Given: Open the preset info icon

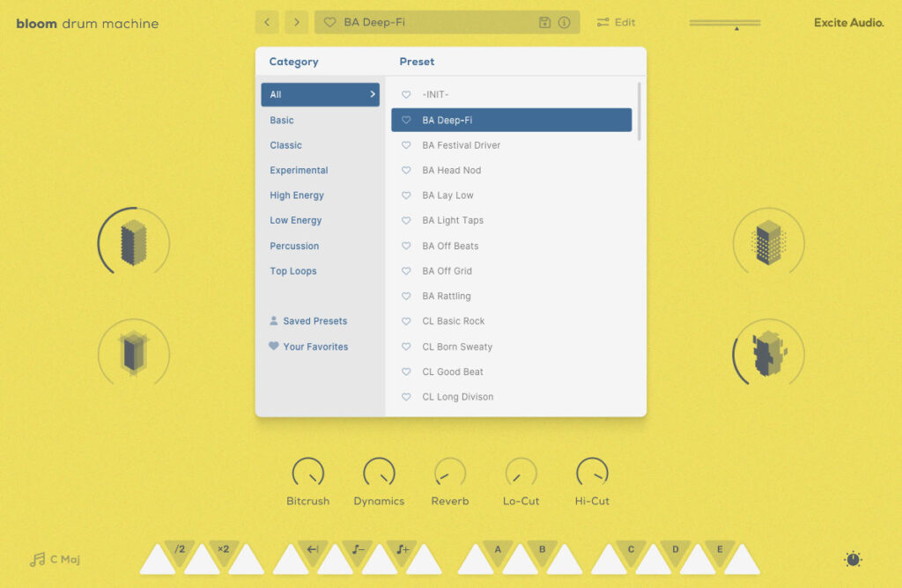Looking at the screenshot, I should click(x=565, y=22).
